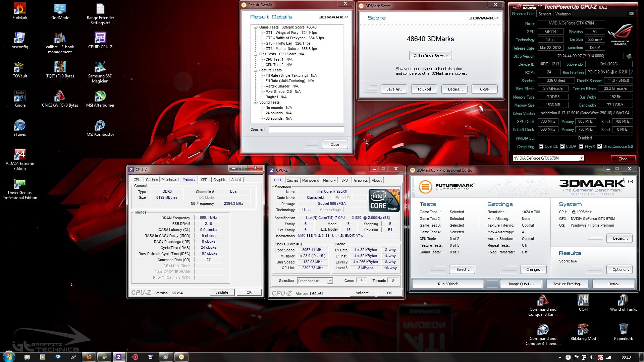The width and height of the screenshot is (644, 362).
Task: Launch Samsung SSD Magician icon
Action: click(x=100, y=72)
